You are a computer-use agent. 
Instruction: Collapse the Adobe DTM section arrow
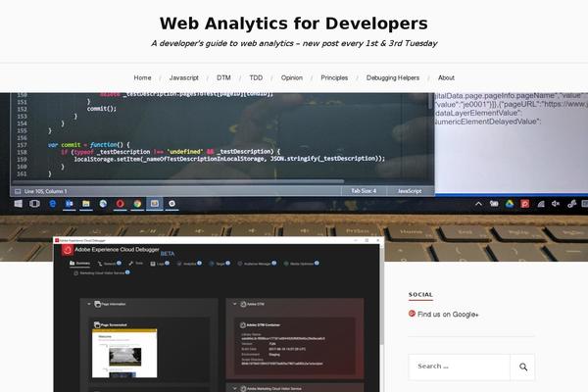pyautogui.click(x=235, y=304)
